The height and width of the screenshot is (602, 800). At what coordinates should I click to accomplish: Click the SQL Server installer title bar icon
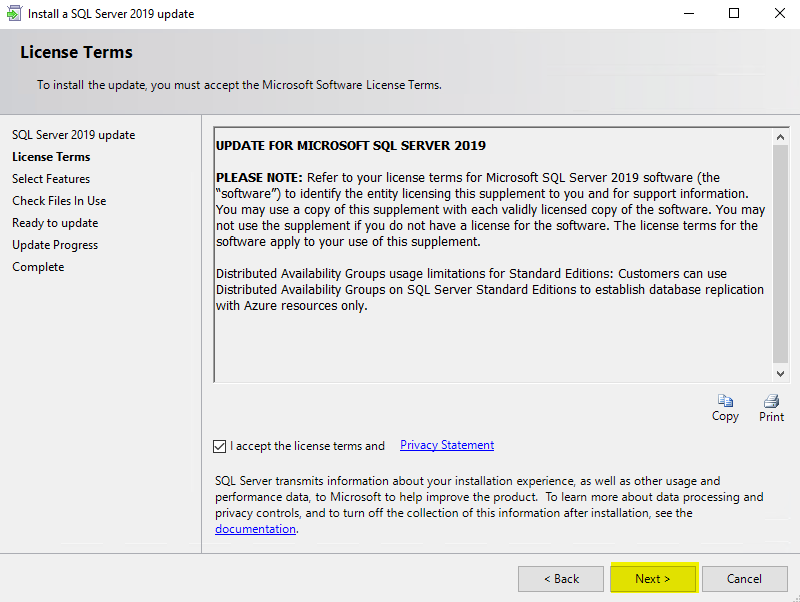tap(13, 14)
